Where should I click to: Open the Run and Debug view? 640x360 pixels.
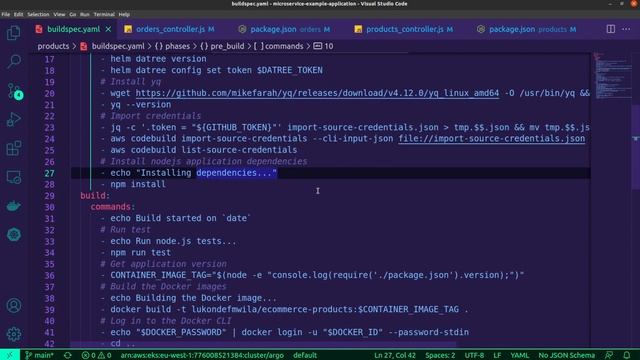pyautogui.click(x=13, y=120)
